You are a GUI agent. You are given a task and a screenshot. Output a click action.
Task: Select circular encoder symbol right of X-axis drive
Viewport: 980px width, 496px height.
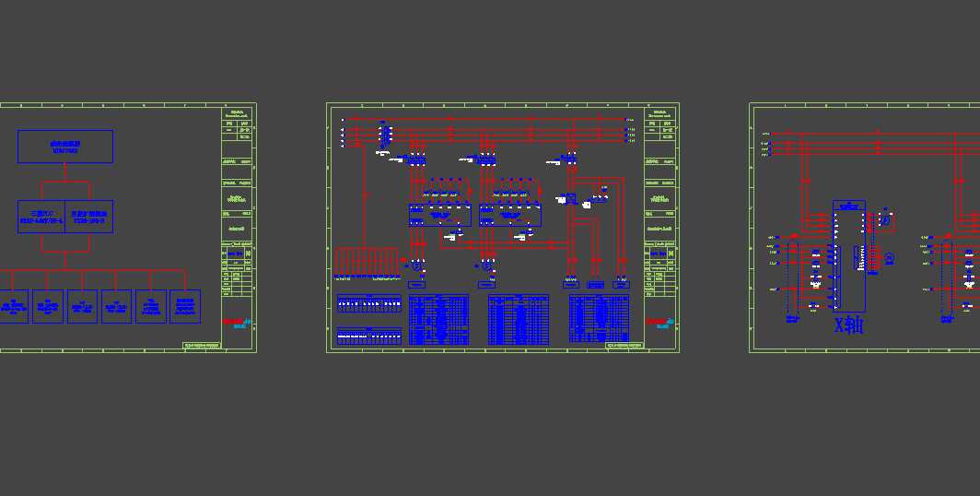[890, 258]
